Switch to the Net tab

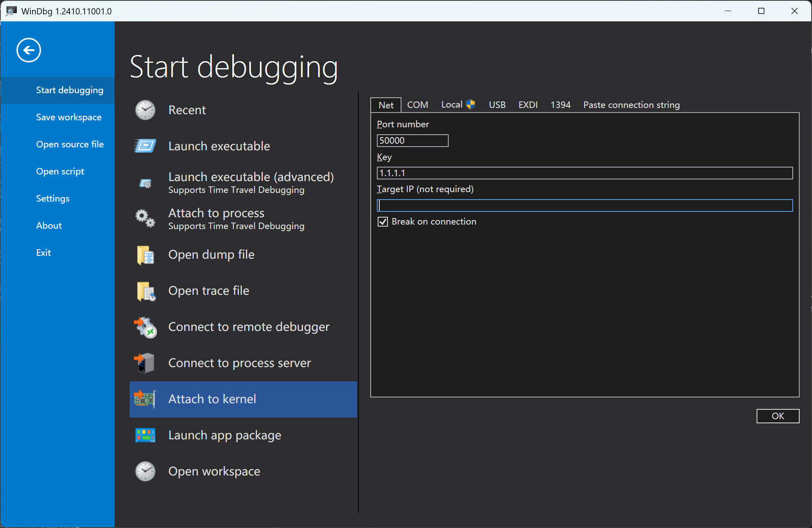[x=386, y=105]
